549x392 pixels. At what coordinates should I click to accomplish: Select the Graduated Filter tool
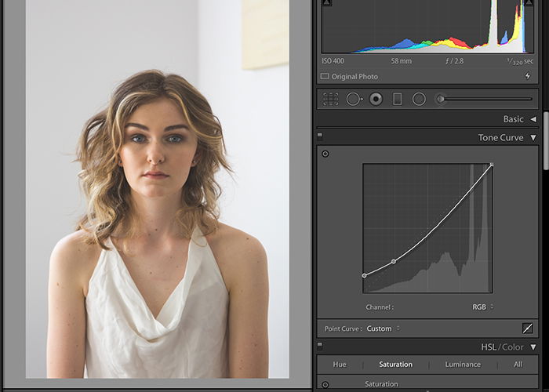397,99
